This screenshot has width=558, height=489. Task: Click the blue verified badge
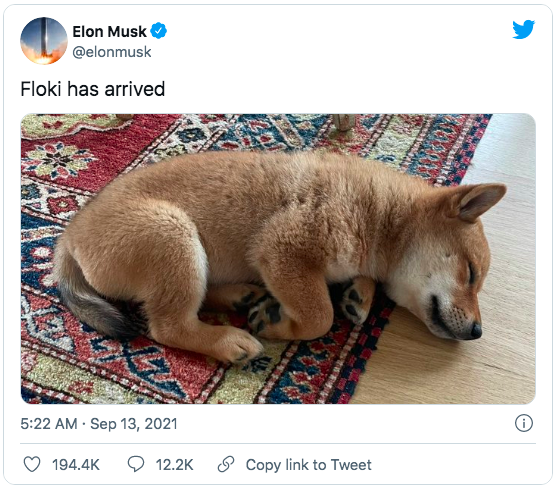tap(158, 31)
